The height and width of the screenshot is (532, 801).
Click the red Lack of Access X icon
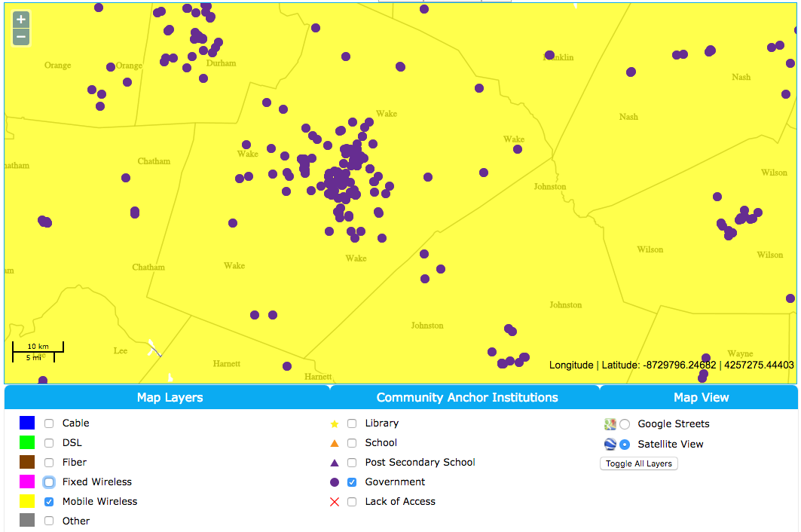point(335,502)
